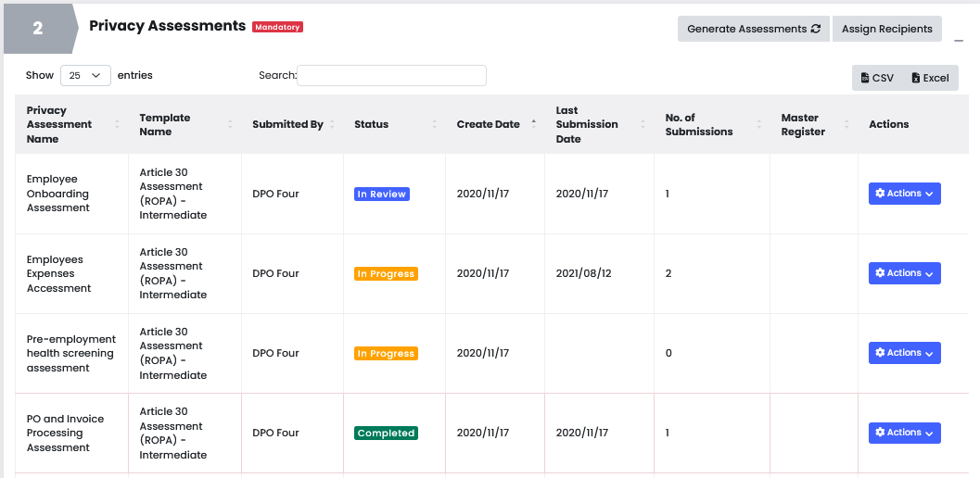The height and width of the screenshot is (478, 980).
Task: Click the Mandatory red badge
Action: (x=278, y=27)
